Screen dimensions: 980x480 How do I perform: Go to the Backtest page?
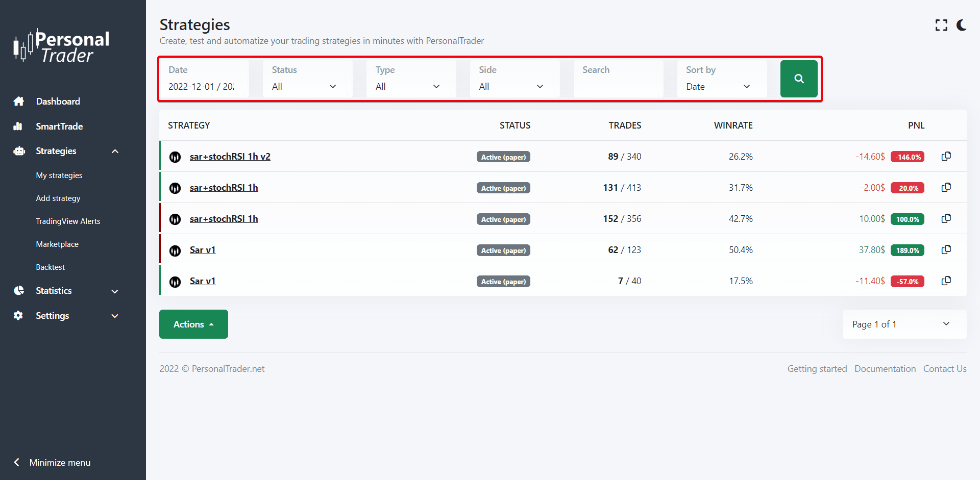tap(50, 267)
